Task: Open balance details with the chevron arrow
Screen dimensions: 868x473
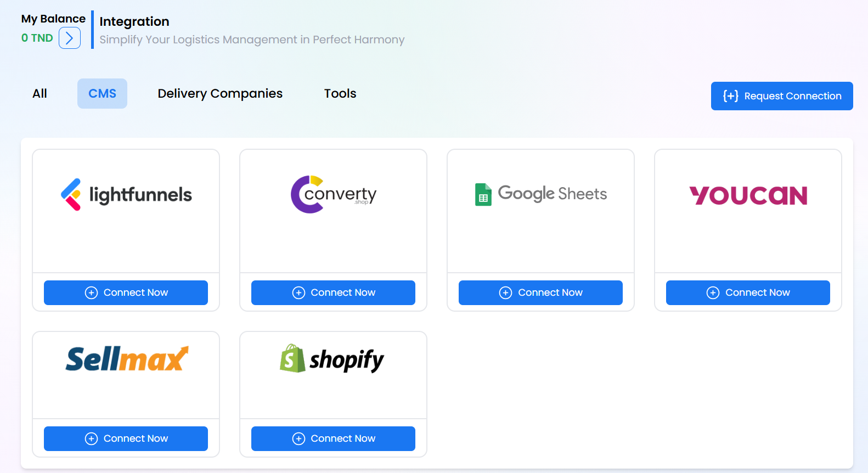Action: (70, 38)
